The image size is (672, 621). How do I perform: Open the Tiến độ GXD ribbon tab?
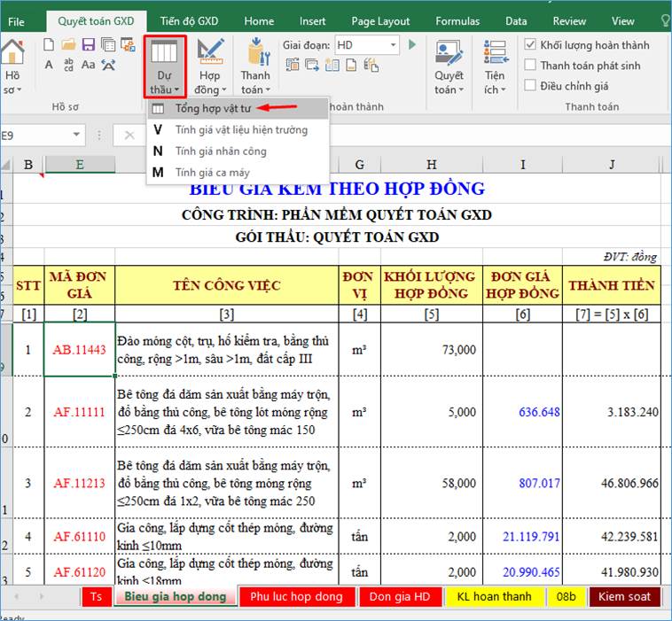(x=189, y=21)
